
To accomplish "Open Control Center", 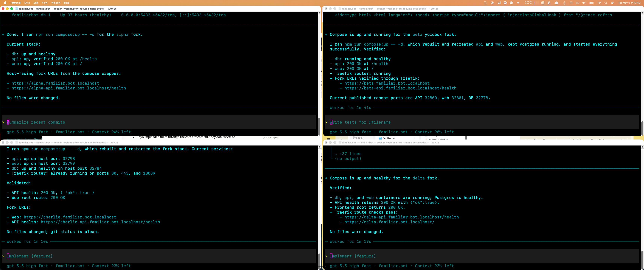I will click(613, 3).
